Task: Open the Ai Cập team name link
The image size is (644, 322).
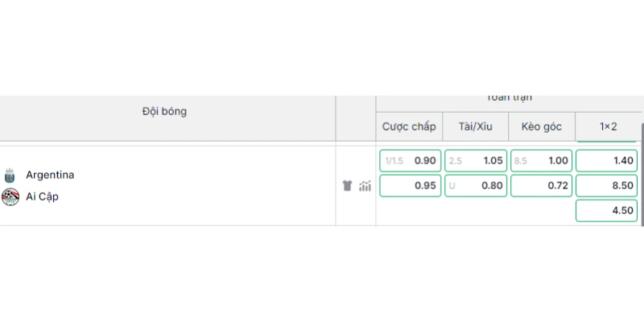Action: 43,196
